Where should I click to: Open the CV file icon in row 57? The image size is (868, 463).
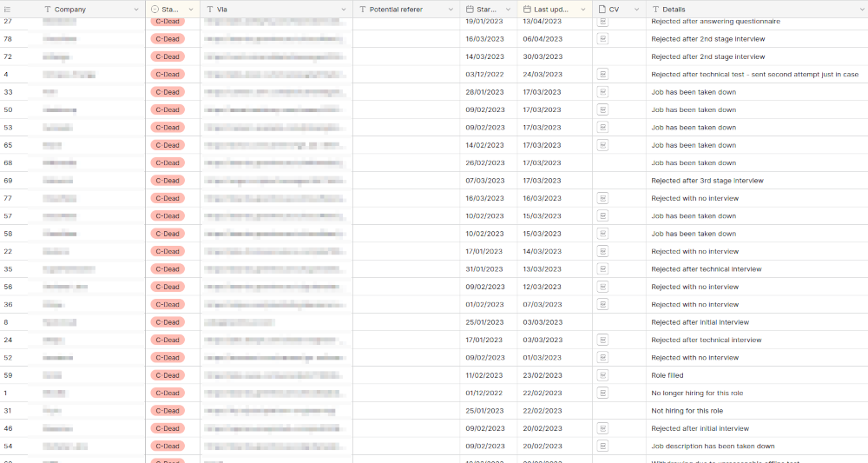coord(602,216)
